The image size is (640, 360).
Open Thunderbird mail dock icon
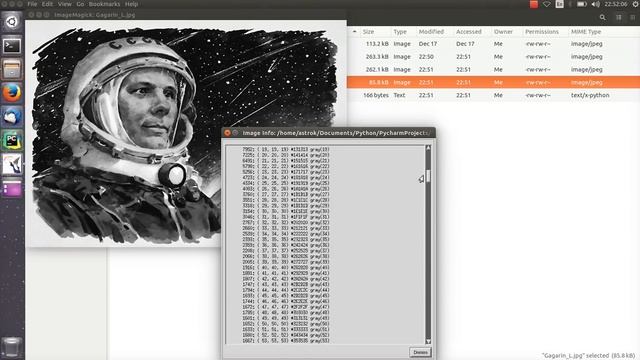12,117
